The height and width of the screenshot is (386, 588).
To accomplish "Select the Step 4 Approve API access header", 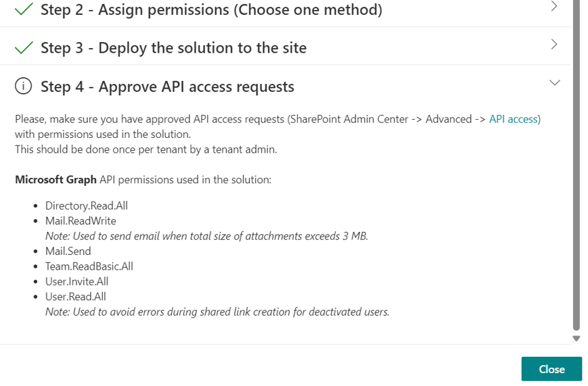I will click(168, 87).
